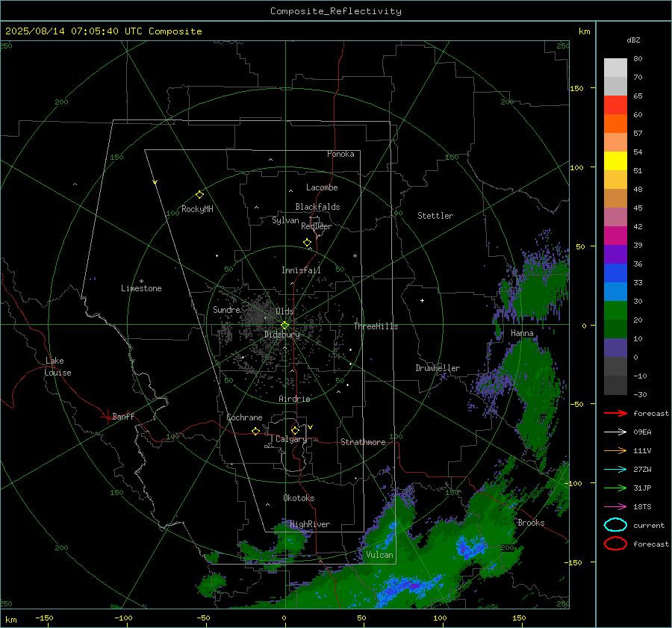672x628 pixels.
Task: Select the green 30 dBZ color swatch
Action: [x=615, y=311]
